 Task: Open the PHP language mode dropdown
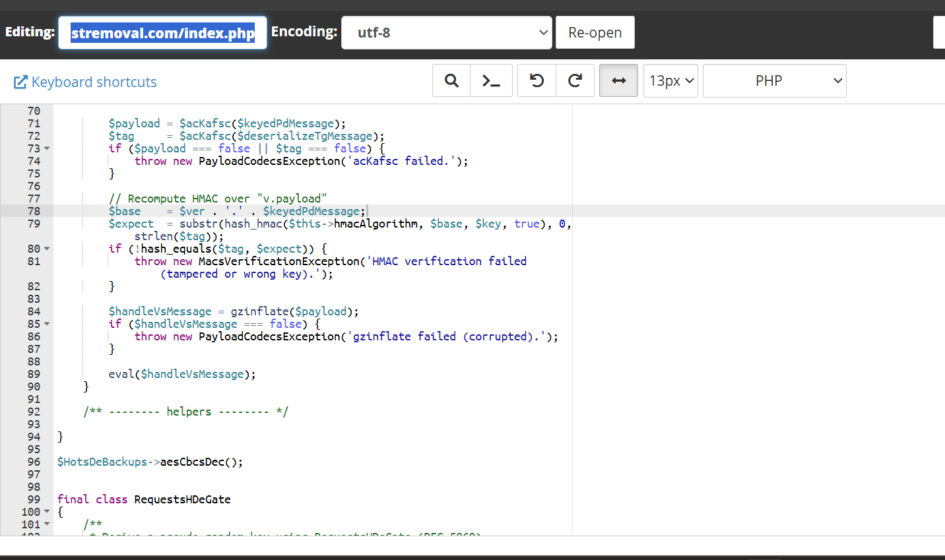pos(774,80)
